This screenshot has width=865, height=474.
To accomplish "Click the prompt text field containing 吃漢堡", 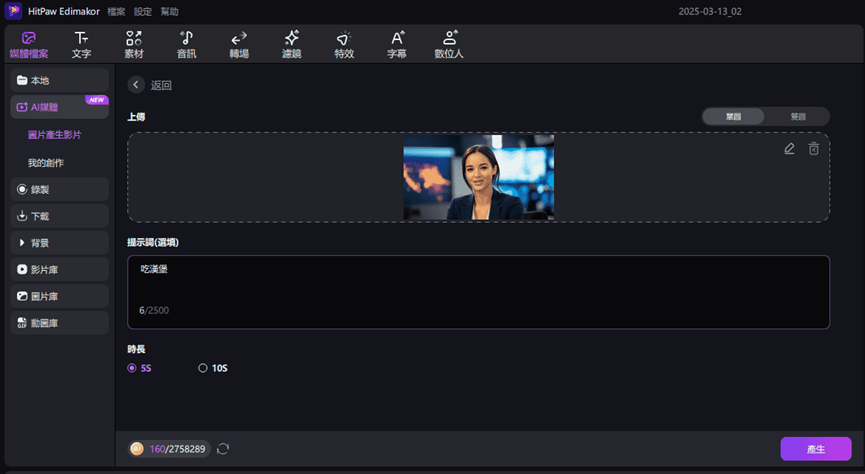I will (478, 291).
